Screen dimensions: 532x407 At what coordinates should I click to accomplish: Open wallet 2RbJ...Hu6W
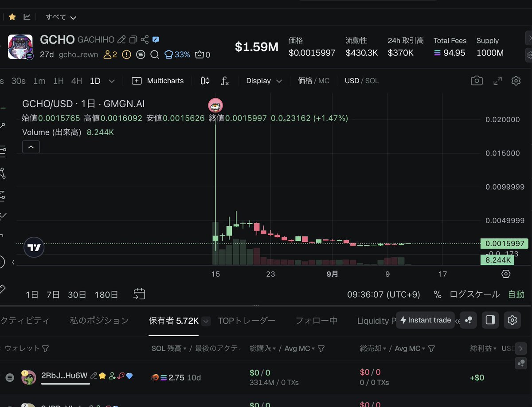pos(64,376)
